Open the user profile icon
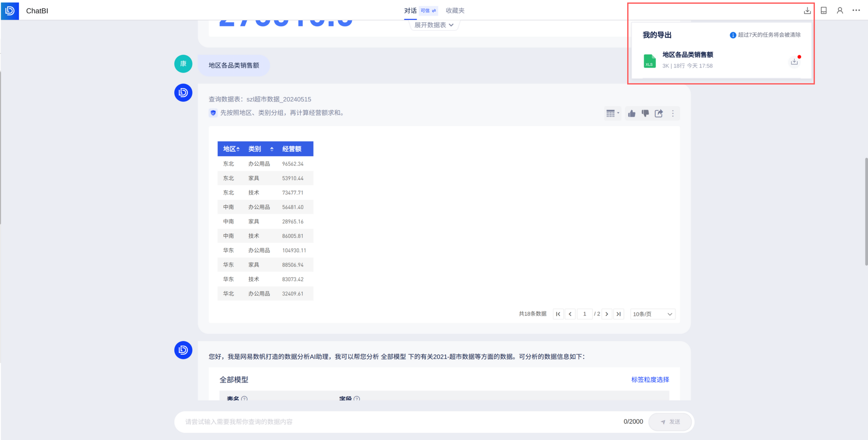Viewport: 868px width, 440px height. point(840,11)
